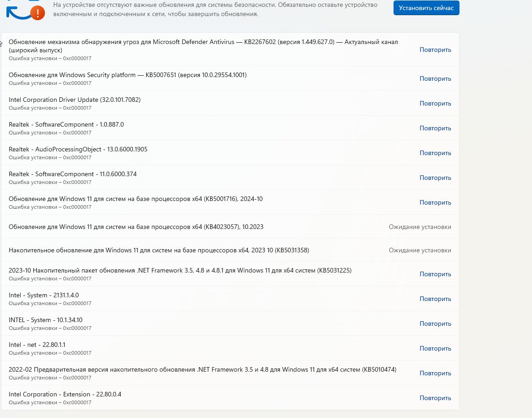Retry Intel Corporation Driver Update 32.0.101.7082
The image size is (532, 418).
pos(435,103)
